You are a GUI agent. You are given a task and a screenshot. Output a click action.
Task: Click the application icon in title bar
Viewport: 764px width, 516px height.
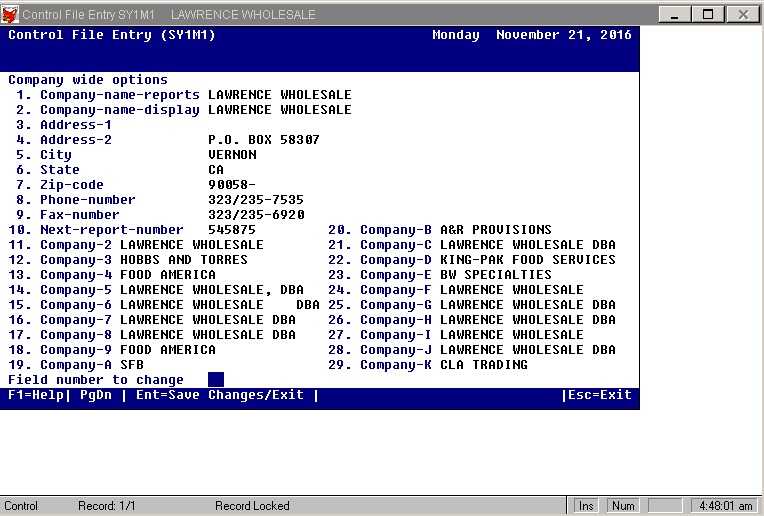pos(10,15)
